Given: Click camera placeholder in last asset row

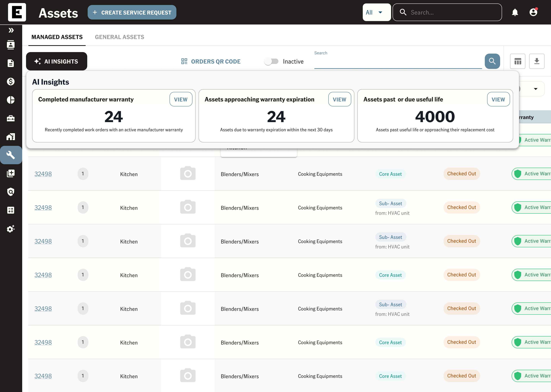Looking at the screenshot, I should point(188,376).
